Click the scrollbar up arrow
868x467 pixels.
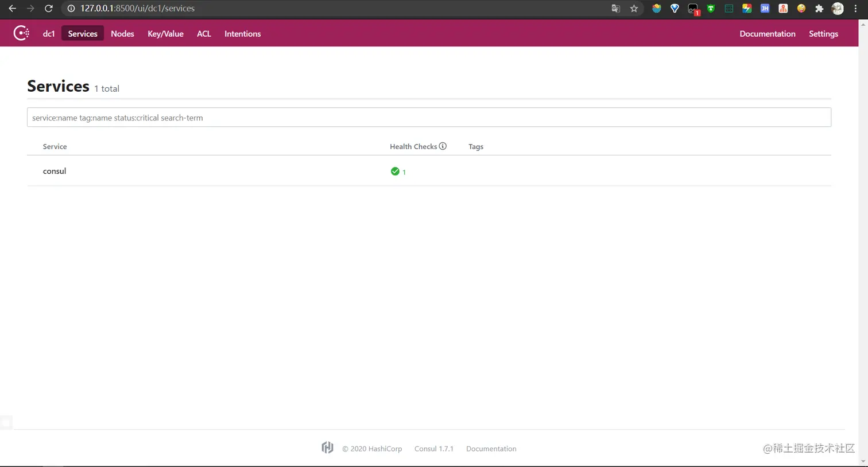tap(863, 24)
